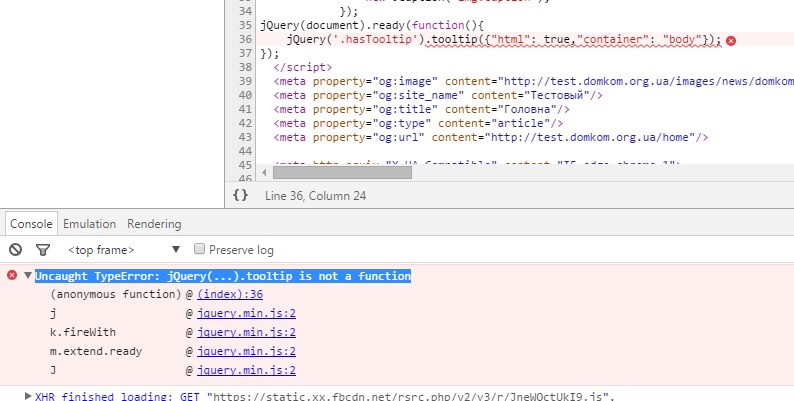Click the red error icon beside Uncaught TypeError
The width and height of the screenshot is (794, 401).
coord(12,276)
